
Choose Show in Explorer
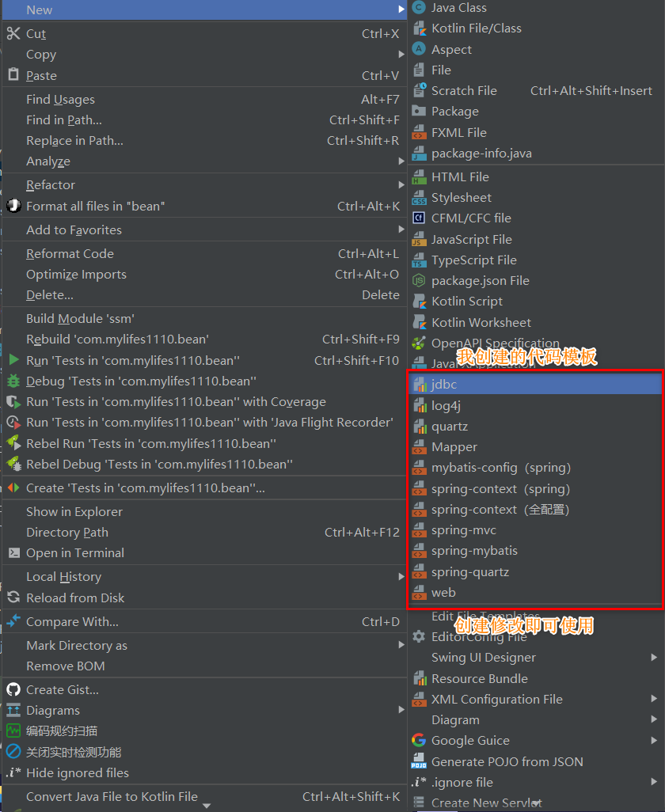click(204, 511)
